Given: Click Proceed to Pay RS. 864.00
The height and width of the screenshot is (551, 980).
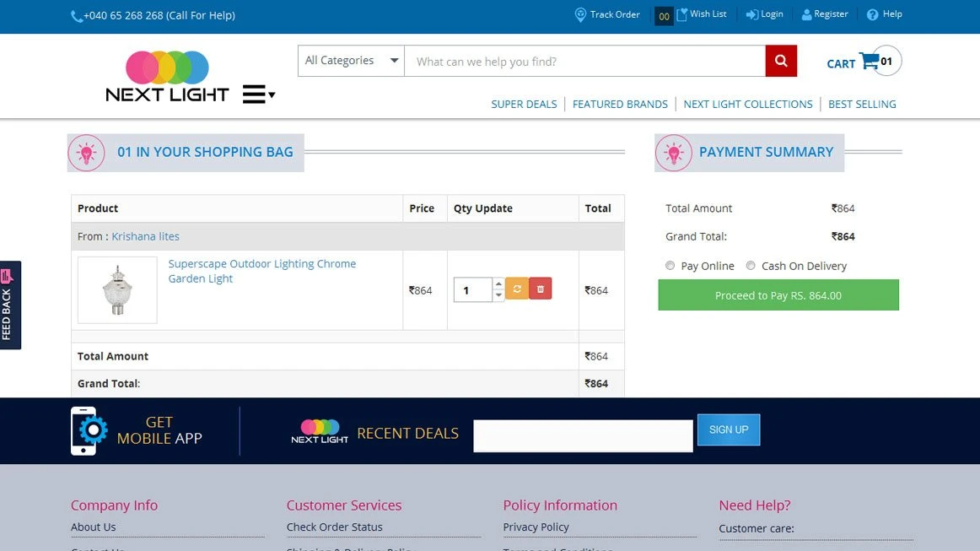Looking at the screenshot, I should pos(778,295).
